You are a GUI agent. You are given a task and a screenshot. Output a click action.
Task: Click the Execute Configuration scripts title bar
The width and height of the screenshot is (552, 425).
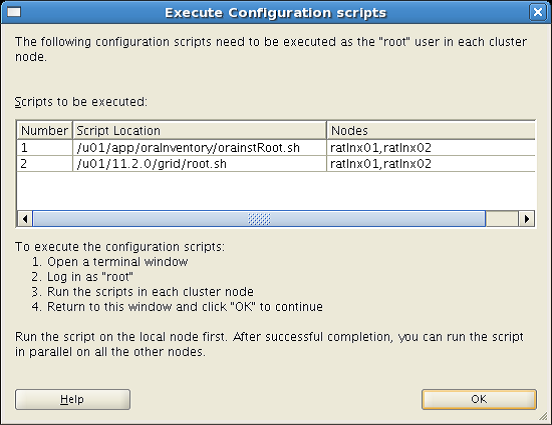click(276, 12)
